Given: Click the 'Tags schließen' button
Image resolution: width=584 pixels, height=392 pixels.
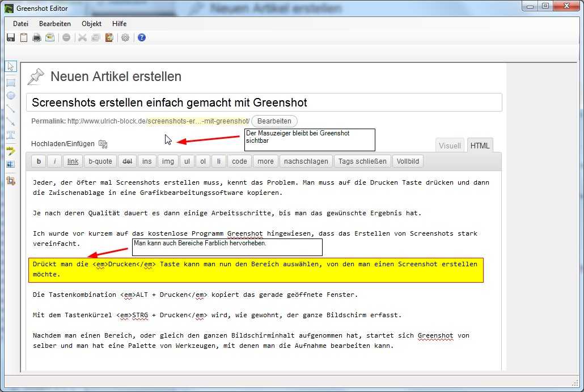Looking at the screenshot, I should coord(362,161).
